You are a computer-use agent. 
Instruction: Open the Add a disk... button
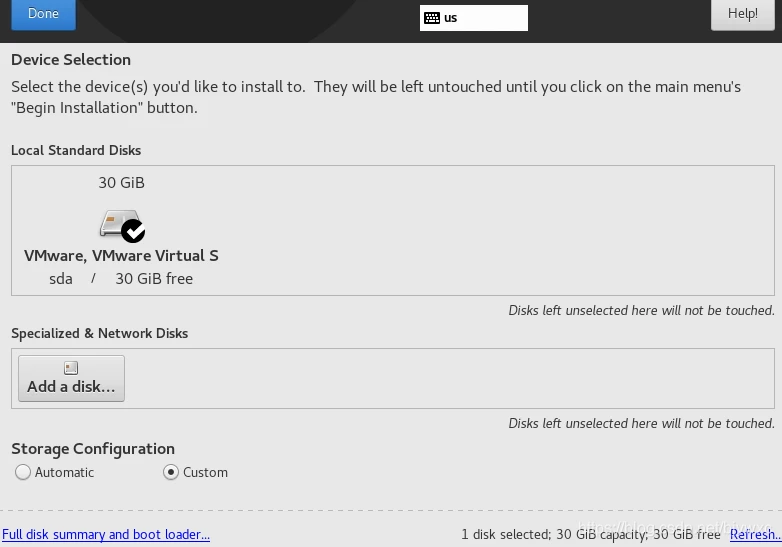tap(71, 378)
